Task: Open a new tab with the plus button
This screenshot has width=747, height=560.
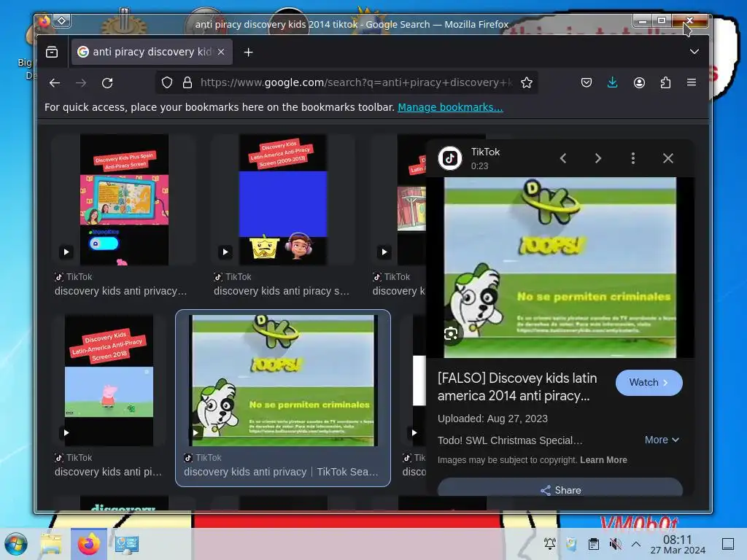Action: pos(248,52)
